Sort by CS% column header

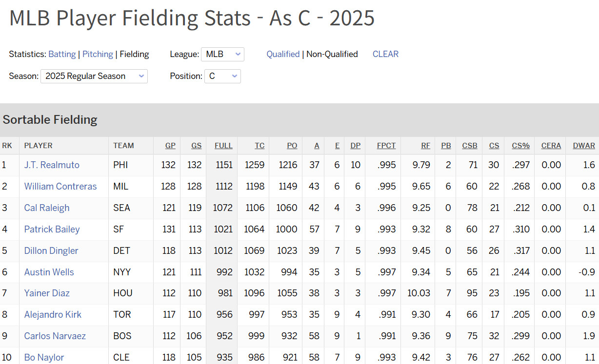coord(520,145)
